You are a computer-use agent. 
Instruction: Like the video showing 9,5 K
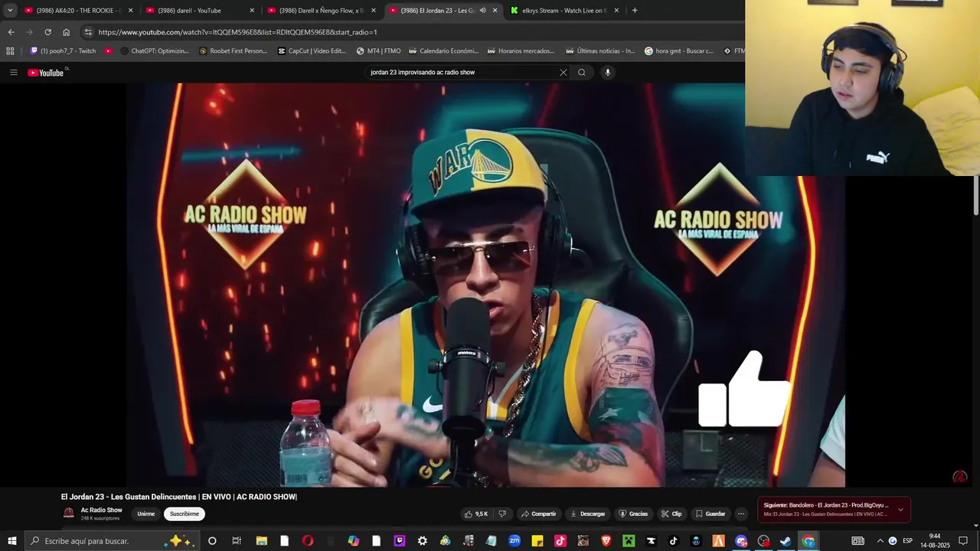pos(476,514)
